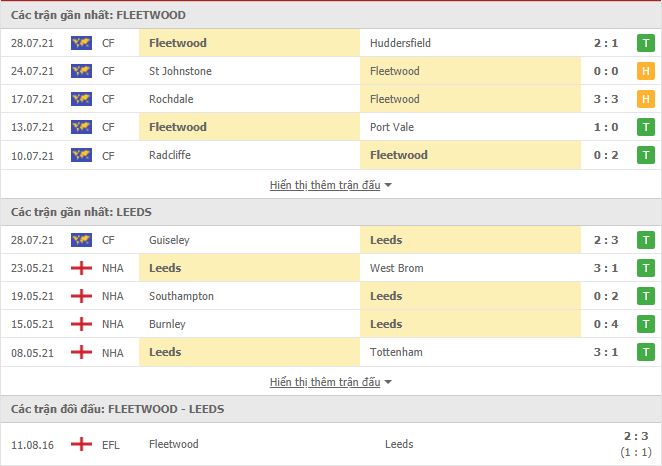Click green T badge for Burnley match
This screenshot has height=466, width=662.
tap(646, 324)
